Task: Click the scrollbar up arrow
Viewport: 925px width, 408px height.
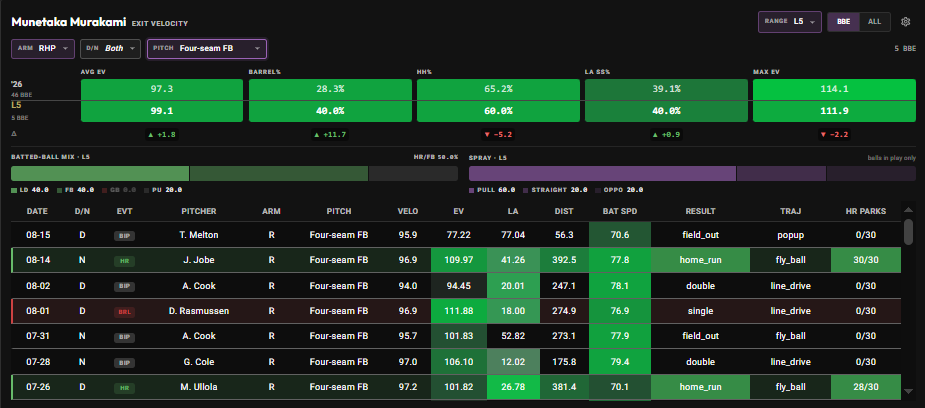Action: coord(908,209)
